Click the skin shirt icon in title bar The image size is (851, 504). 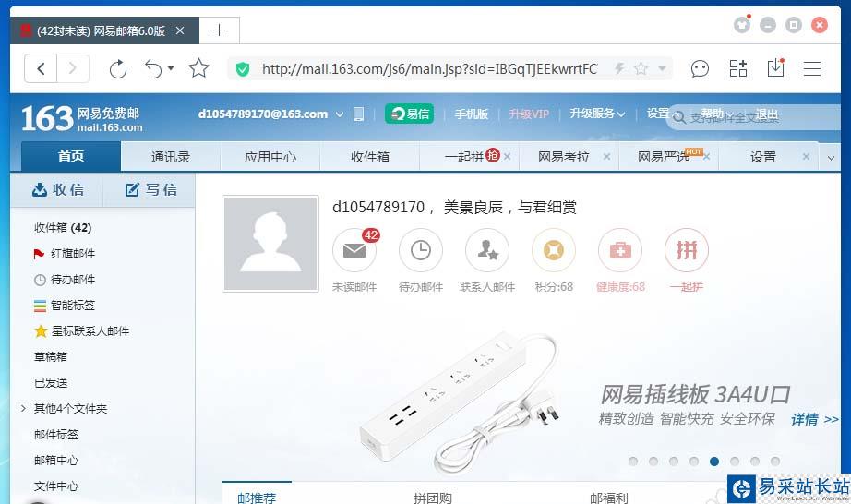pos(742,24)
